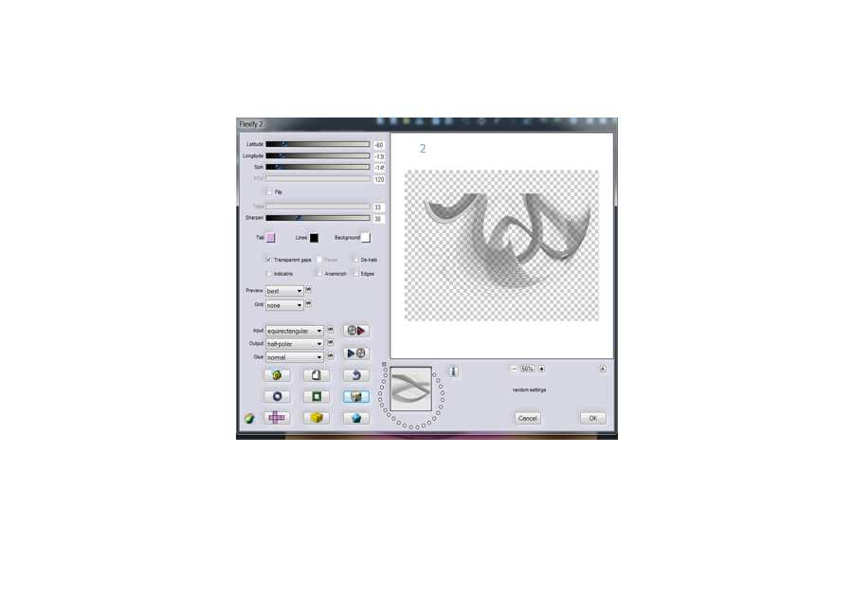This screenshot has height=616, width=853.
Task: Click the yellow brick icon button
Action: [317, 417]
